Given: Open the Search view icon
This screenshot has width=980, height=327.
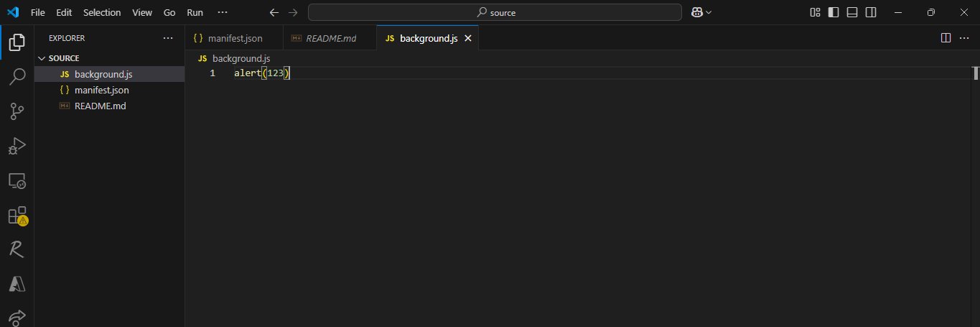Looking at the screenshot, I should pos(17,77).
